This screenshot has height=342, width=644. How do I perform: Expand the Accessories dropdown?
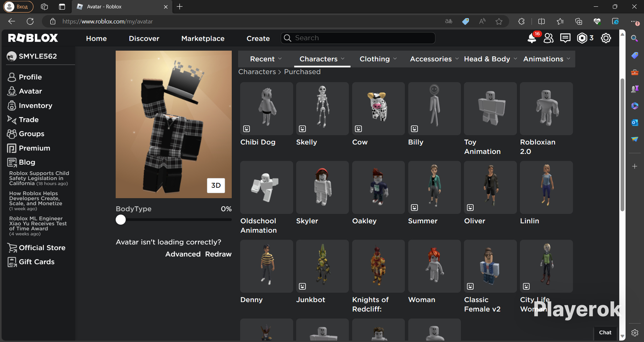pyautogui.click(x=434, y=59)
